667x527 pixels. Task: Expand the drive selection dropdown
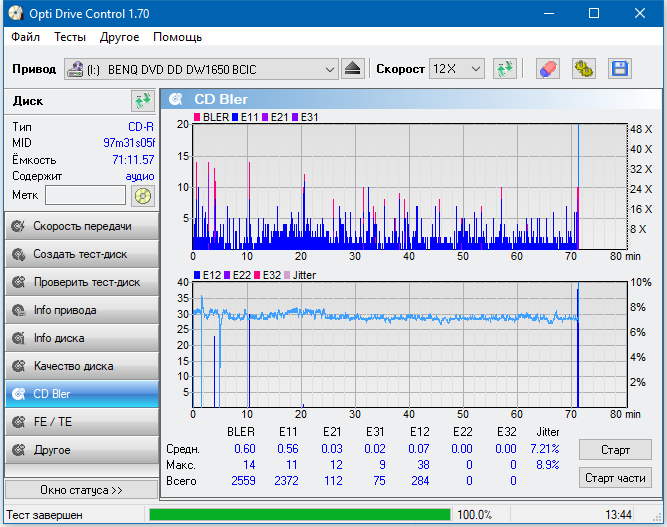click(330, 69)
